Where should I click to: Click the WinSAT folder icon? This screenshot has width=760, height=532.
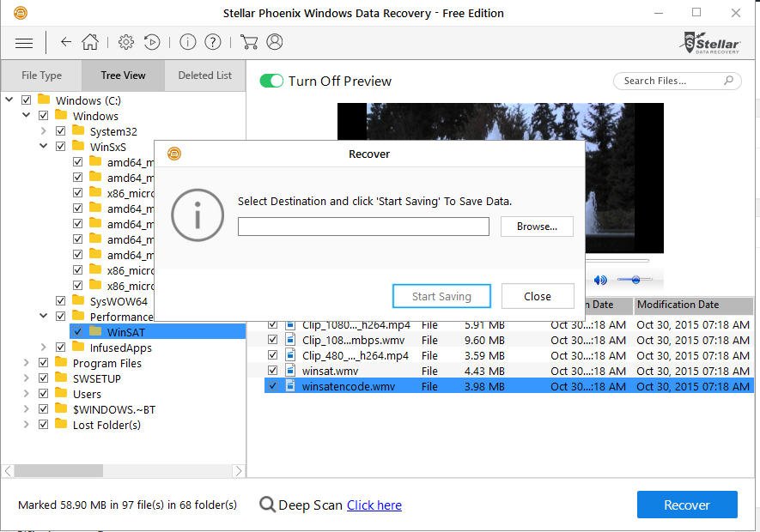point(95,331)
